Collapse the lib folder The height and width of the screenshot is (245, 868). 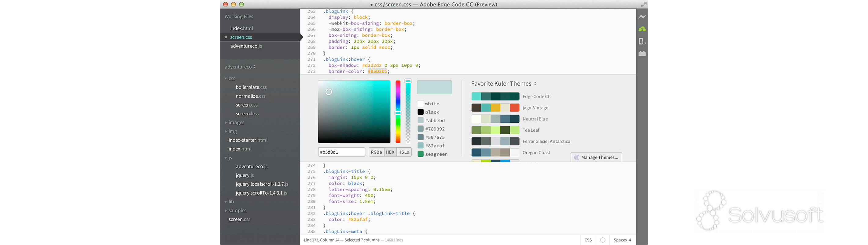pos(226,202)
